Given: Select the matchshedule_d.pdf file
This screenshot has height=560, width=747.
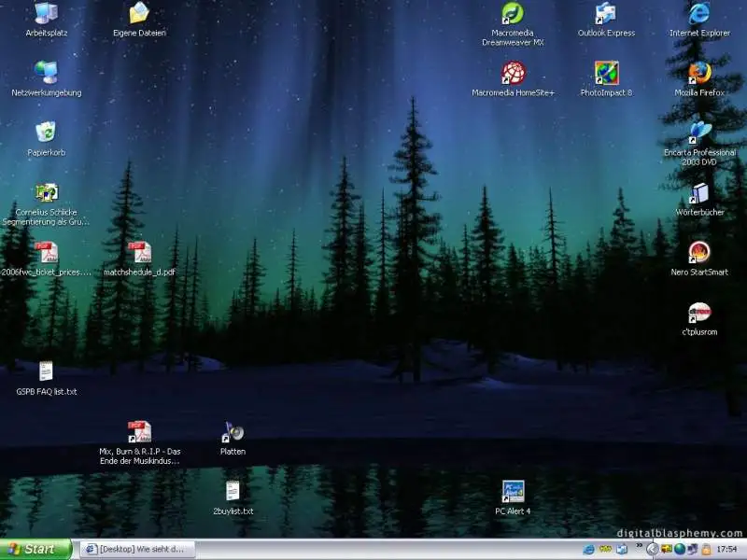Looking at the screenshot, I should [x=139, y=253].
